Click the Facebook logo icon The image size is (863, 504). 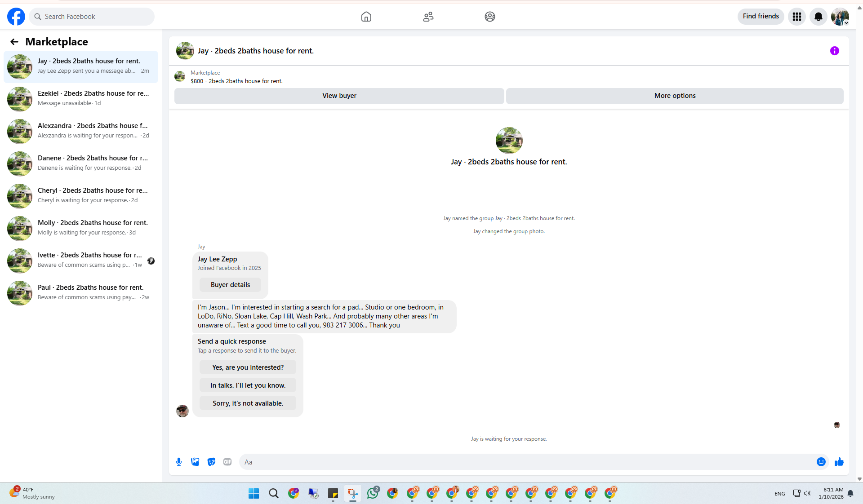(x=16, y=17)
